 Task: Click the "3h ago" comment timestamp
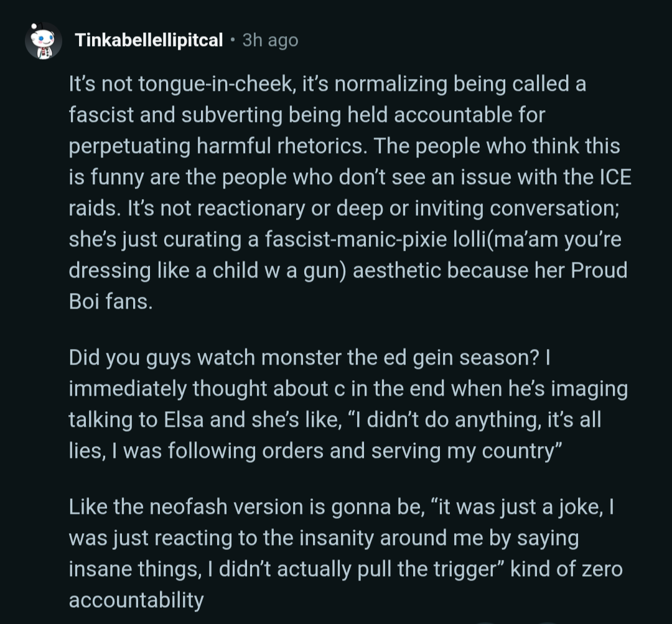click(x=270, y=40)
